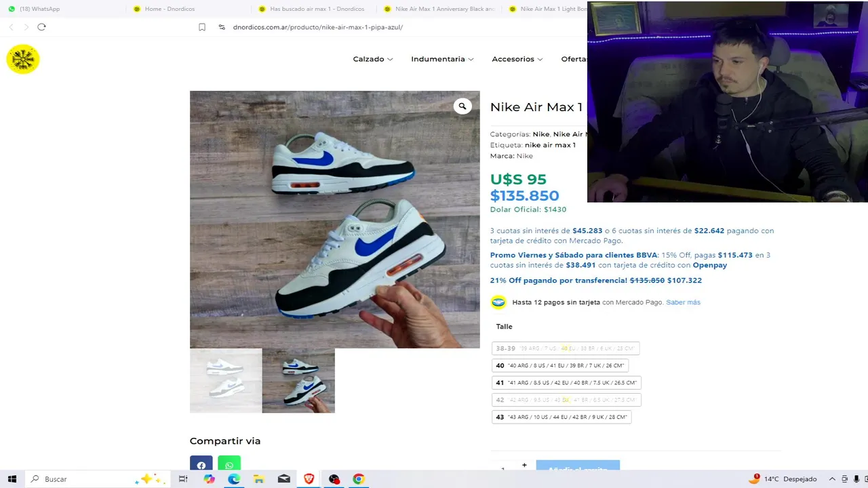
Task: Go back with the browser back arrow
Action: coord(12,27)
